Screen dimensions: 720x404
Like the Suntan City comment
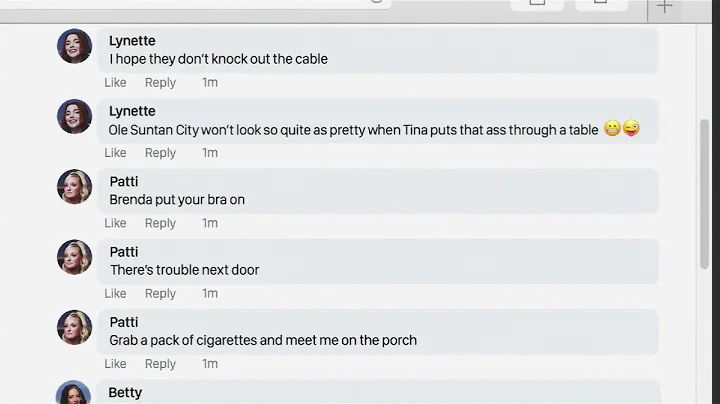click(x=115, y=153)
